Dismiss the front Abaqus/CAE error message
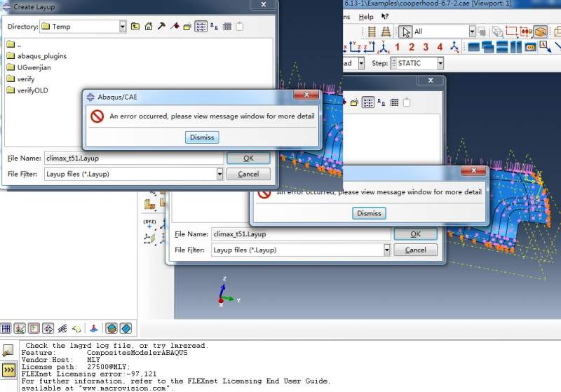Viewport: 561px width, 392px height. [x=202, y=137]
